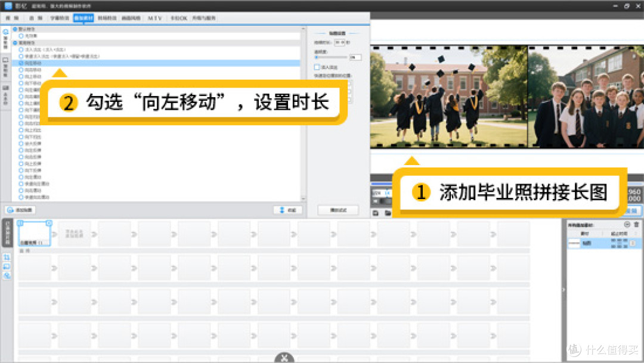Restore down the application window
The image size is (644, 363).
pos(627,6)
